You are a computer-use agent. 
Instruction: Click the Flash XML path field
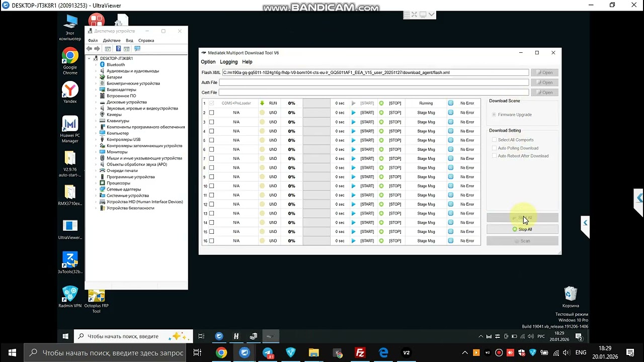pyautogui.click(x=375, y=72)
